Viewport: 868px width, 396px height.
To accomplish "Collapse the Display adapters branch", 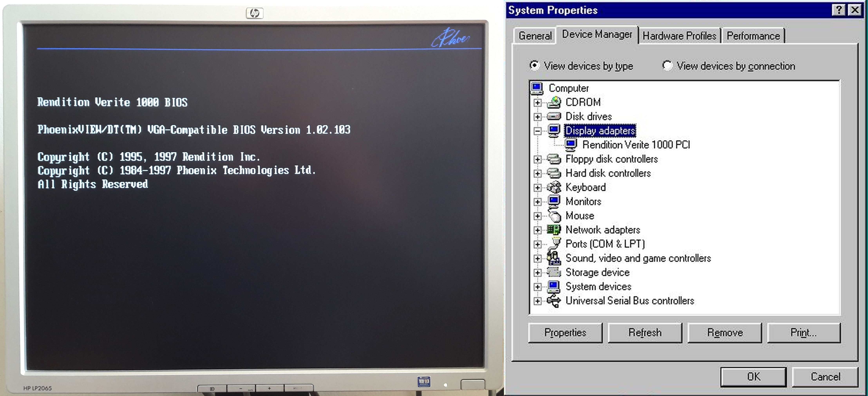I will click(538, 131).
